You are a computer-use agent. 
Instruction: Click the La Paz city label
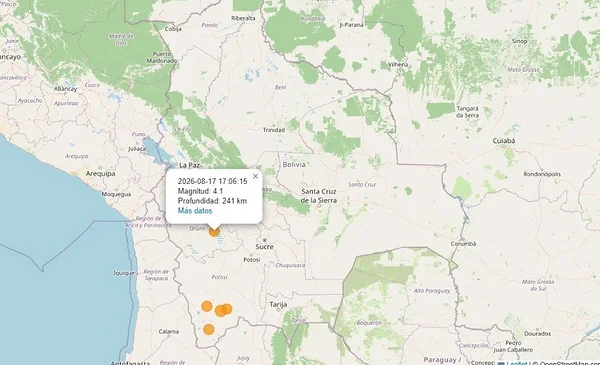[x=189, y=165]
